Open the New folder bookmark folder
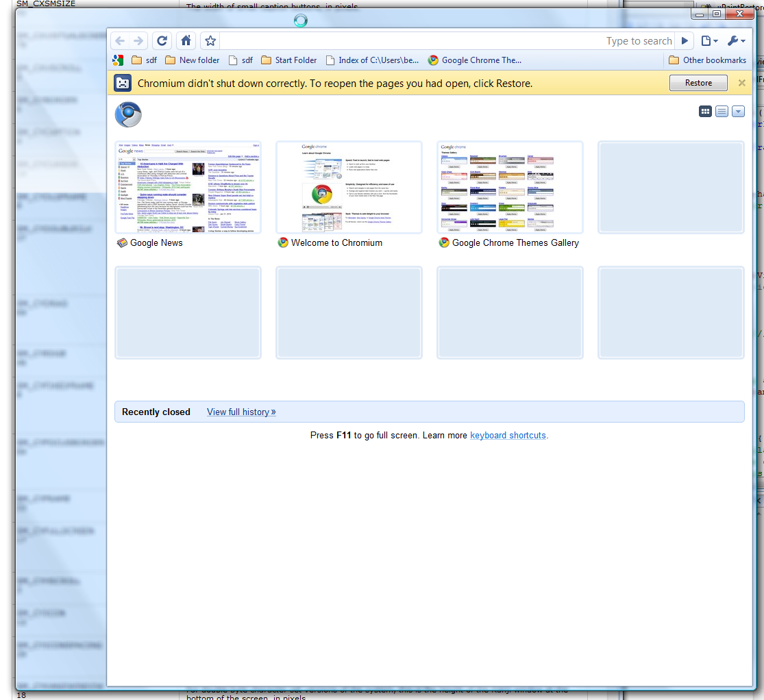This screenshot has width=764, height=700. coord(193,60)
